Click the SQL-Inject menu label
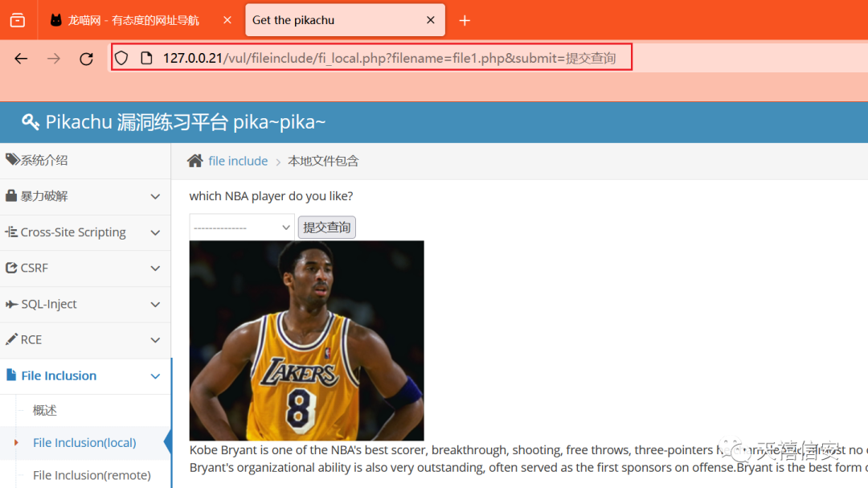 click(49, 304)
